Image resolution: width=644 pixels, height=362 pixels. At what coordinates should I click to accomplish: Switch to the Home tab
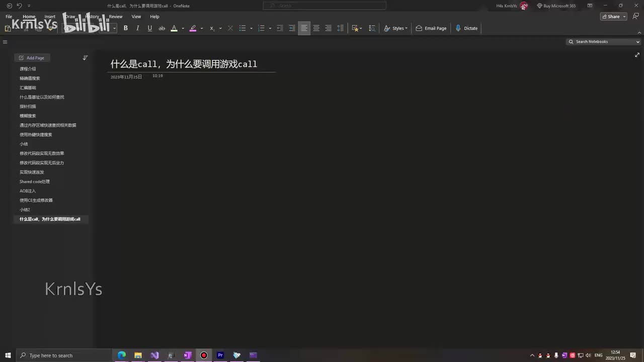(x=29, y=17)
